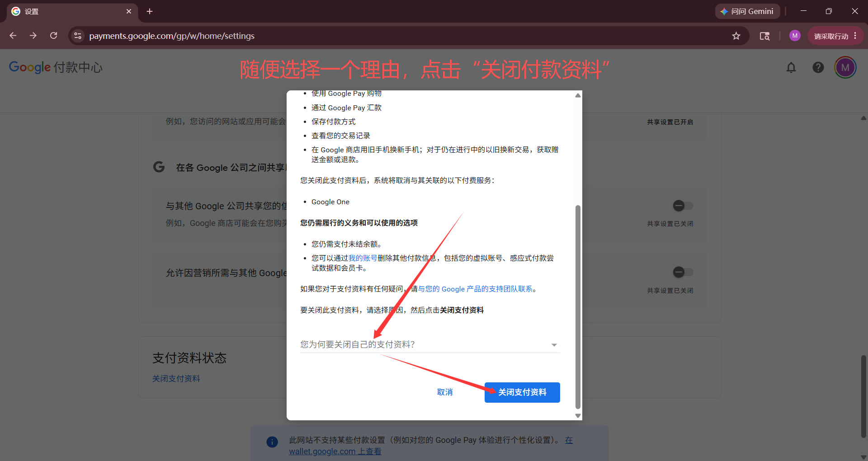Open the 我的账号 link in dialog

click(363, 258)
